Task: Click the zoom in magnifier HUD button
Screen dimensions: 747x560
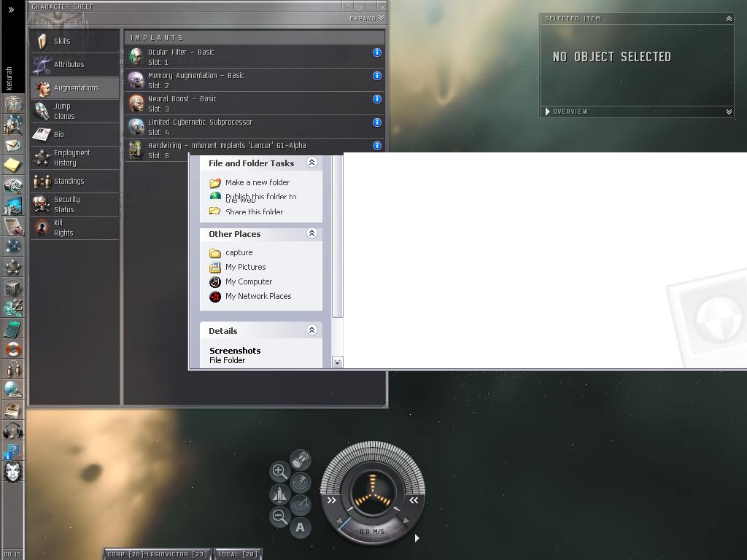Action: pos(279,472)
